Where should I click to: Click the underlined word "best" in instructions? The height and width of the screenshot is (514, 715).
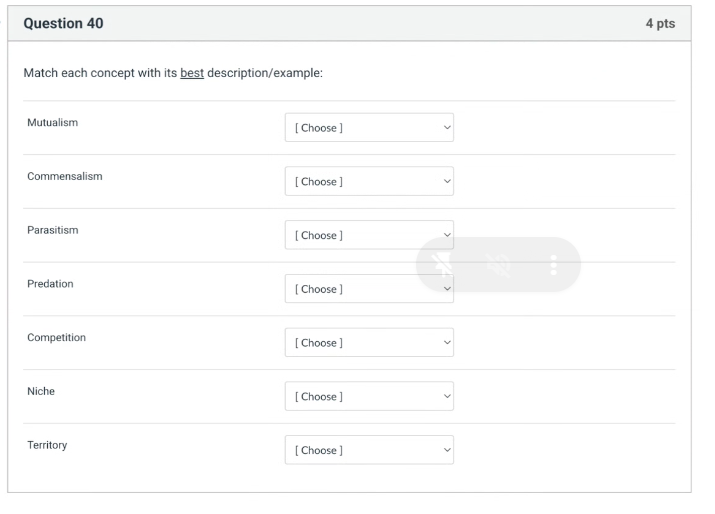192,75
